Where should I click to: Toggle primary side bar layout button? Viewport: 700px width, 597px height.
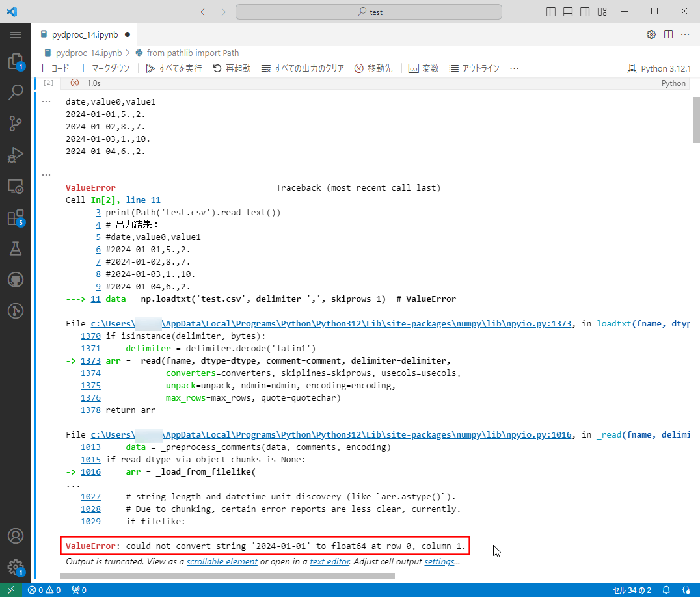click(551, 12)
